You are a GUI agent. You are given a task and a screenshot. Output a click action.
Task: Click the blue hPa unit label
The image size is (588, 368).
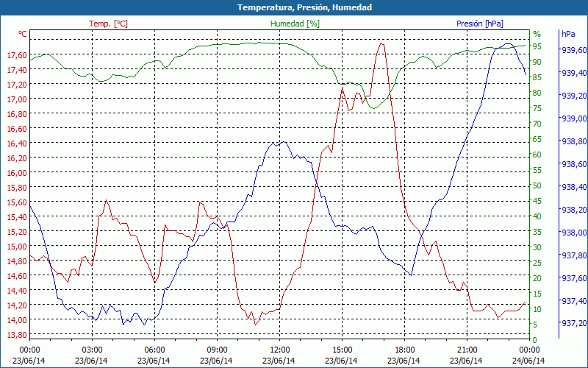tap(568, 34)
